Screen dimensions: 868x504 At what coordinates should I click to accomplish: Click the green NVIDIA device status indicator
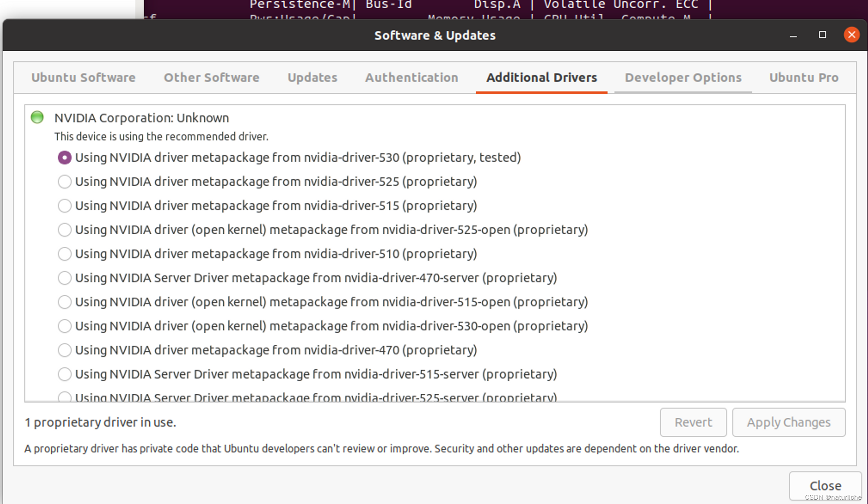[37, 117]
